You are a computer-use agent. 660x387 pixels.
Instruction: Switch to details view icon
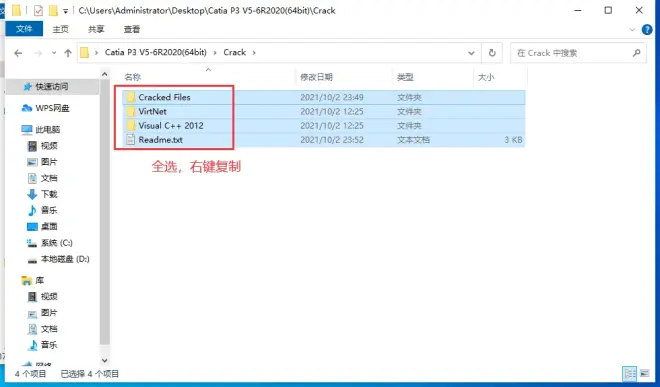630,374
